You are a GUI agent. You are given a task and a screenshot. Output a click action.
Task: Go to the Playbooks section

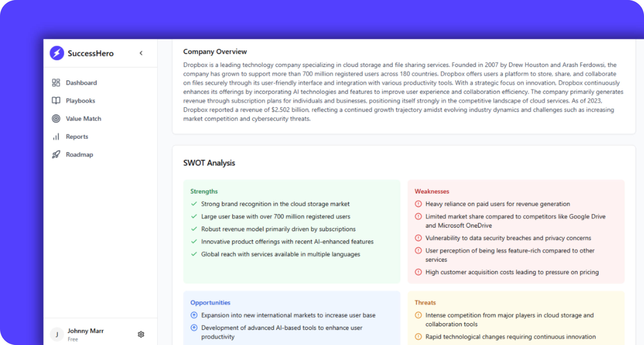(x=80, y=101)
